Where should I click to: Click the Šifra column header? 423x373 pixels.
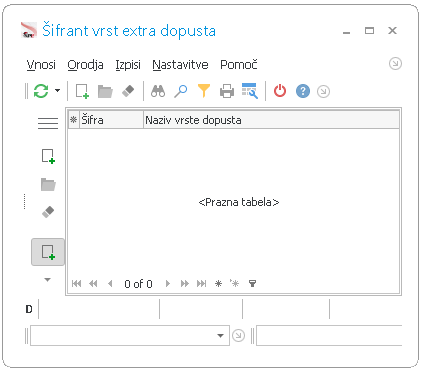(111, 120)
